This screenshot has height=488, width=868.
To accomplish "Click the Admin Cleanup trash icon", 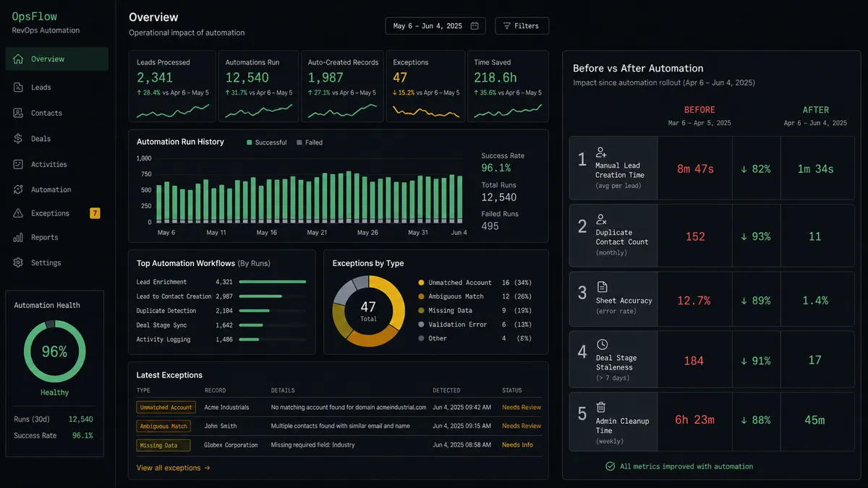I will 601,408.
